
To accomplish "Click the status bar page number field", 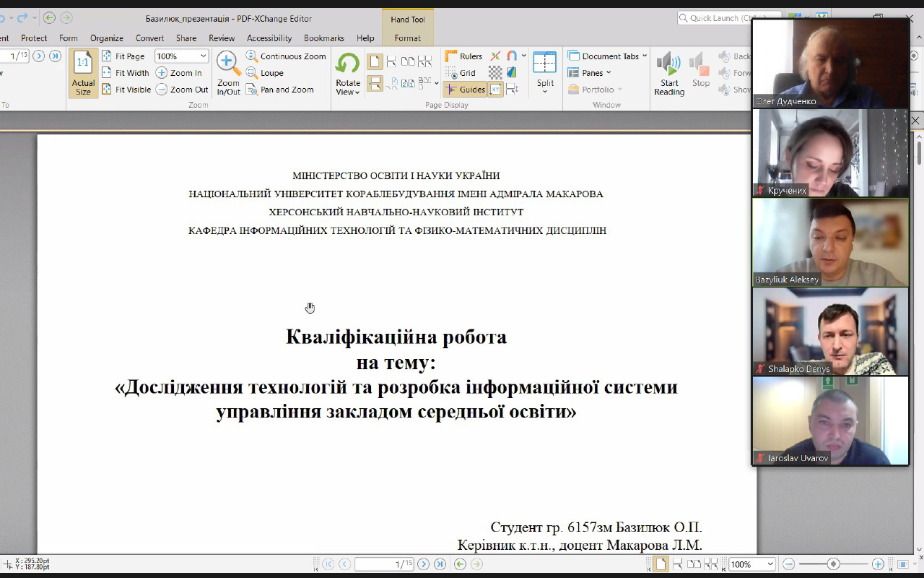I will tap(384, 564).
